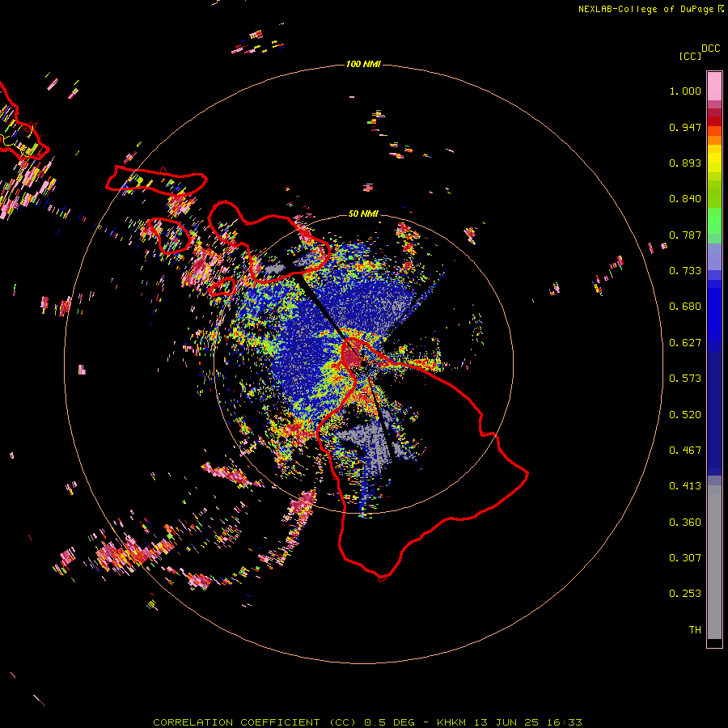Click the 0.787 scale value
Viewport: 728px width, 728px height.
(685, 235)
